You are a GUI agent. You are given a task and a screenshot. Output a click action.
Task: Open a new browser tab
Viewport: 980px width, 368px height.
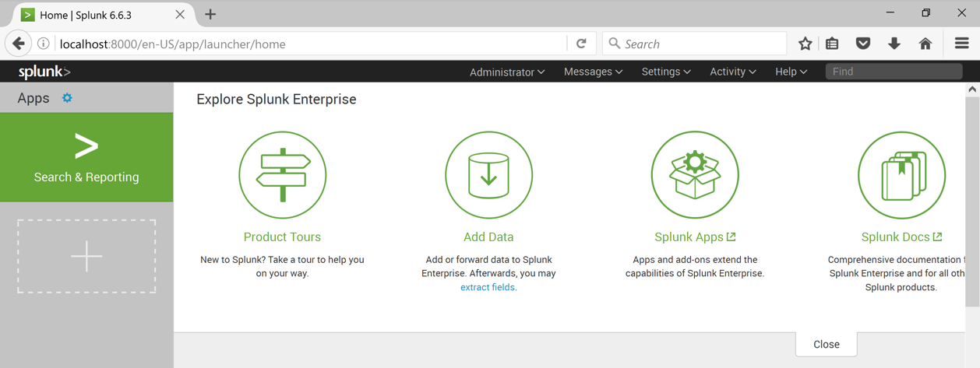coord(210,15)
